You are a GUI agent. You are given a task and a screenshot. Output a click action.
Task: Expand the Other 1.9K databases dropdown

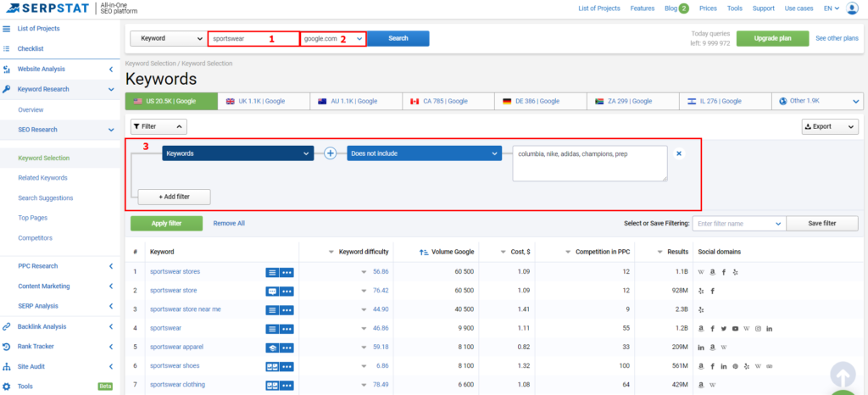(x=818, y=101)
